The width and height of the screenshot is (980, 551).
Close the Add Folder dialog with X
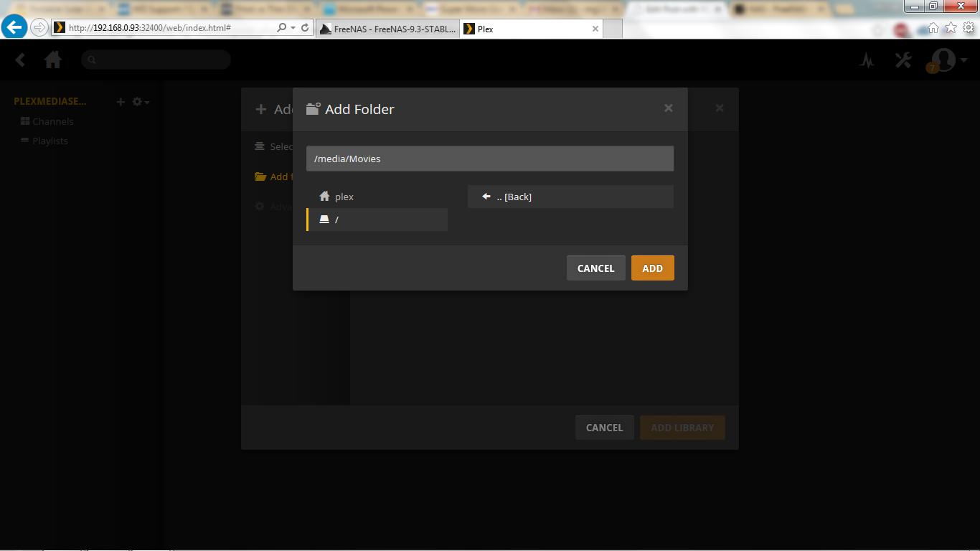668,108
